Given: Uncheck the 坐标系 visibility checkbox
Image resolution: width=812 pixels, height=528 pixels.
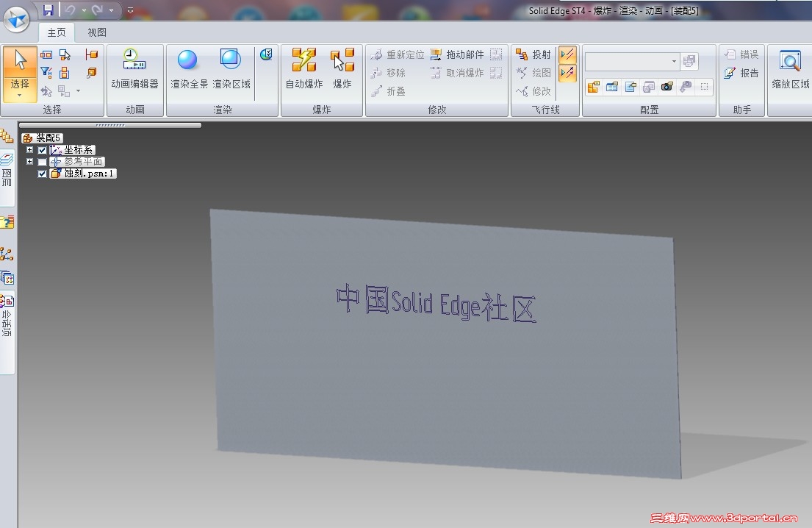Looking at the screenshot, I should click(x=43, y=150).
